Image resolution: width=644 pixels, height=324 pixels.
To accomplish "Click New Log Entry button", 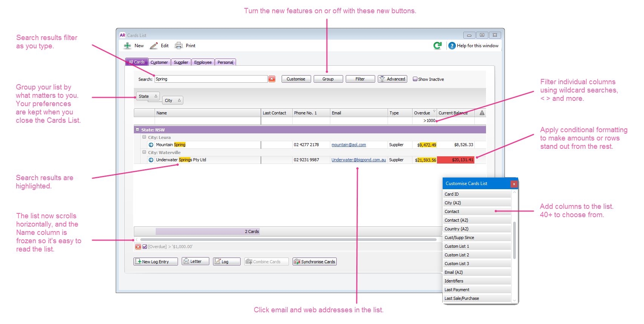I will 155,262.
